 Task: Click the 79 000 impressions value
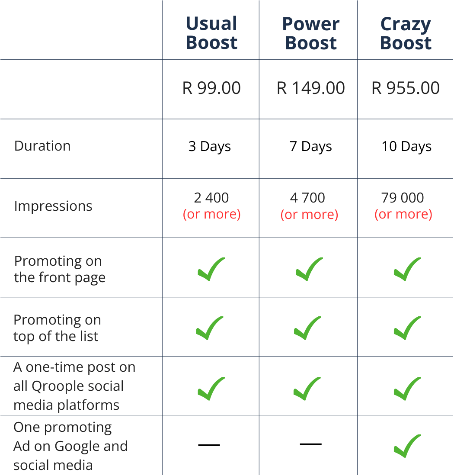pyautogui.click(x=403, y=198)
